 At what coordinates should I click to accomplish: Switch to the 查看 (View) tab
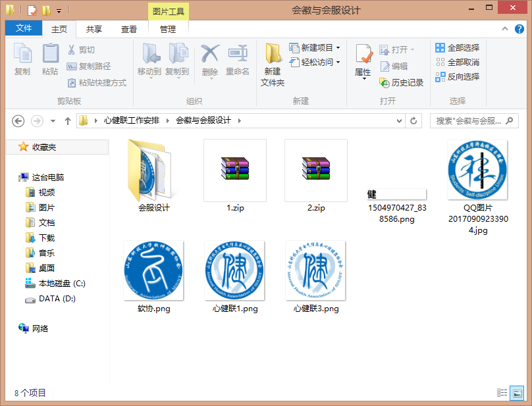point(129,29)
